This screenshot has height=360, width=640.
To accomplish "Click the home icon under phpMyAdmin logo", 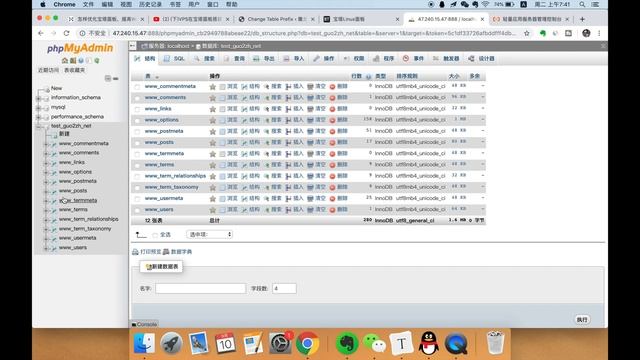I will click(64, 60).
